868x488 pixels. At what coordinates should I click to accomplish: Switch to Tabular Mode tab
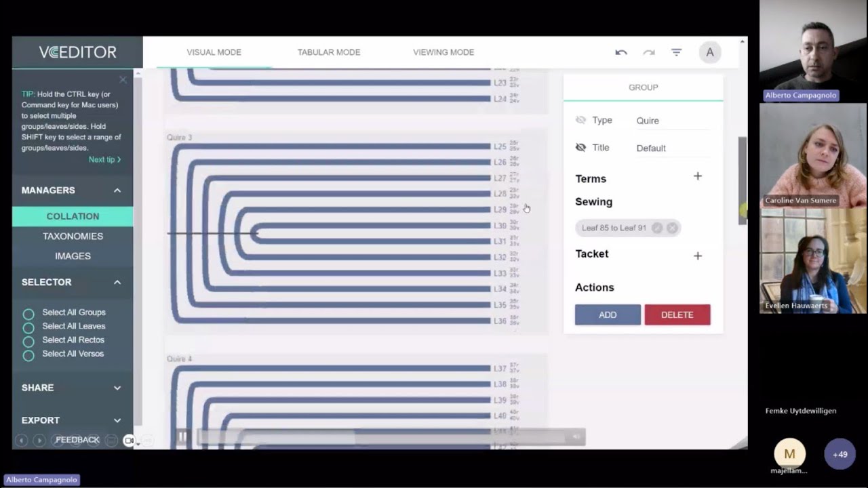(329, 52)
